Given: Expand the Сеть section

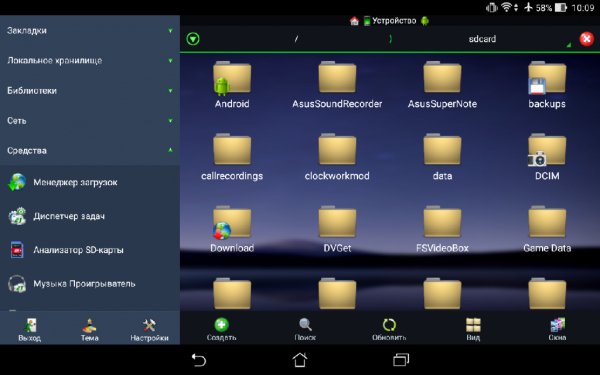Looking at the screenshot, I should pyautogui.click(x=90, y=121).
